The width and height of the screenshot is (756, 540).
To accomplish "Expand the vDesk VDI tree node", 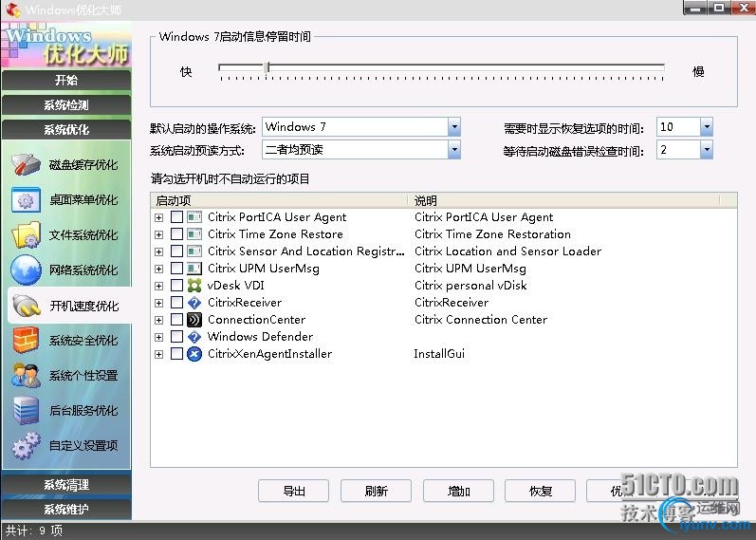I will (158, 286).
